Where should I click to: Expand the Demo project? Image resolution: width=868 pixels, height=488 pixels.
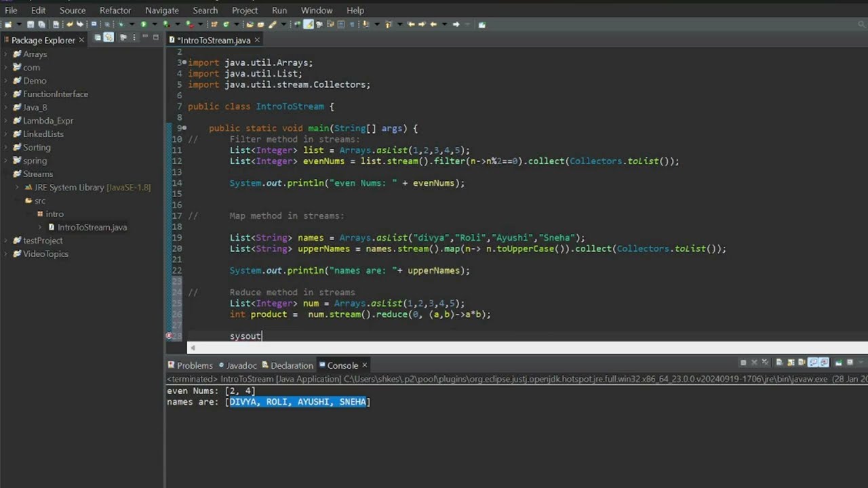click(6, 81)
